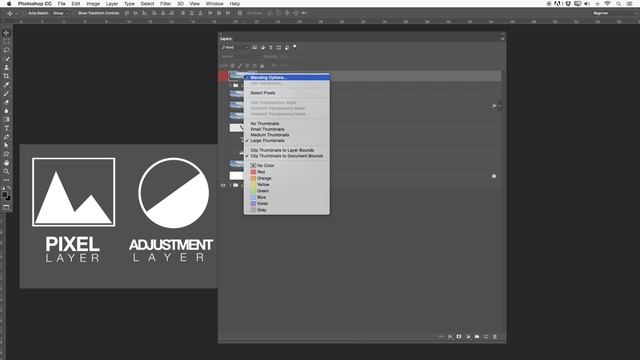Choose Large Thumbnails option
This screenshot has height=360, width=640.
pos(267,140)
